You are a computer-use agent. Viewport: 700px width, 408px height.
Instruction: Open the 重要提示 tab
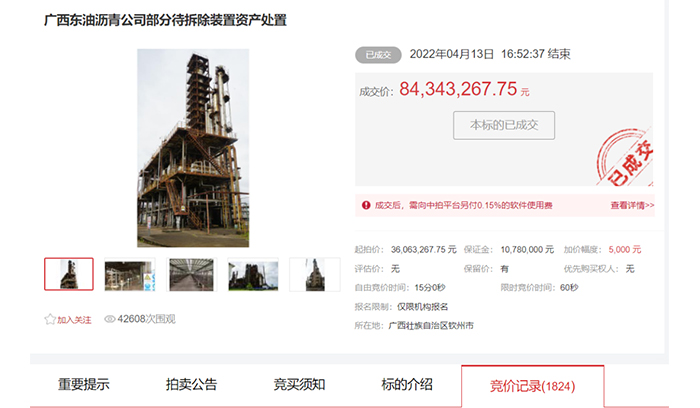(x=83, y=385)
